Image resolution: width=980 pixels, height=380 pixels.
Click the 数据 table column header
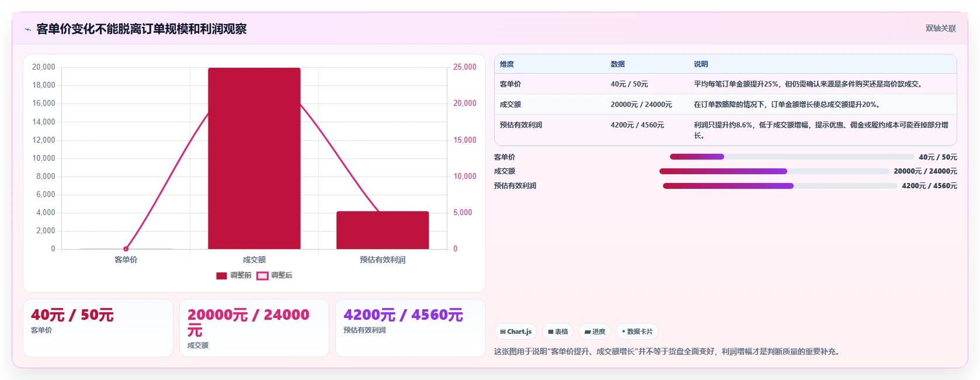618,64
